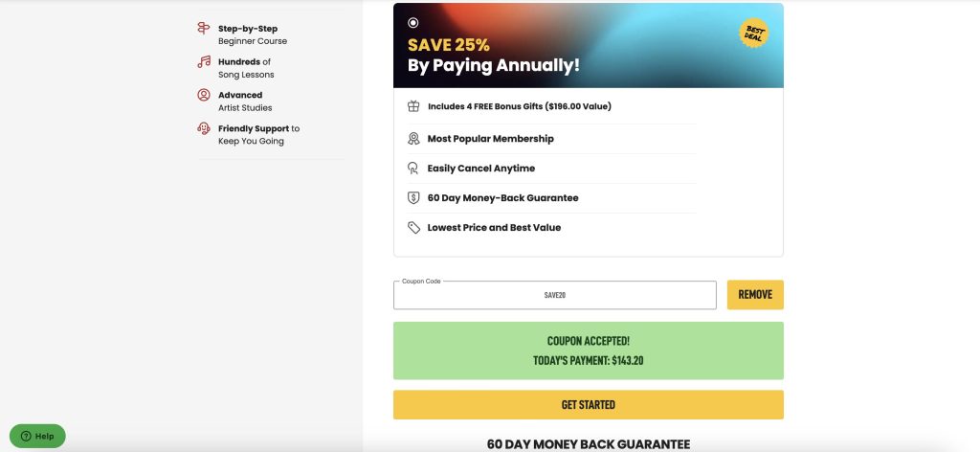This screenshot has width=980, height=452.
Task: Click the award ribbon icon for Most Popular
Action: click(413, 139)
